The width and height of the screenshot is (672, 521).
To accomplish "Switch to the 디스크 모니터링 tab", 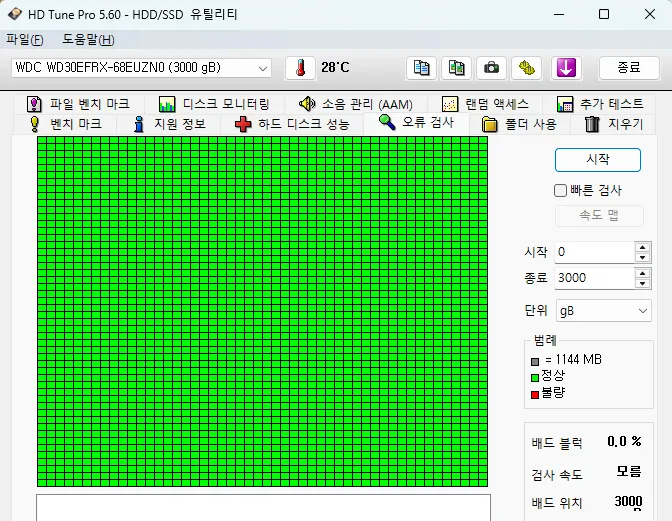I will (214, 104).
